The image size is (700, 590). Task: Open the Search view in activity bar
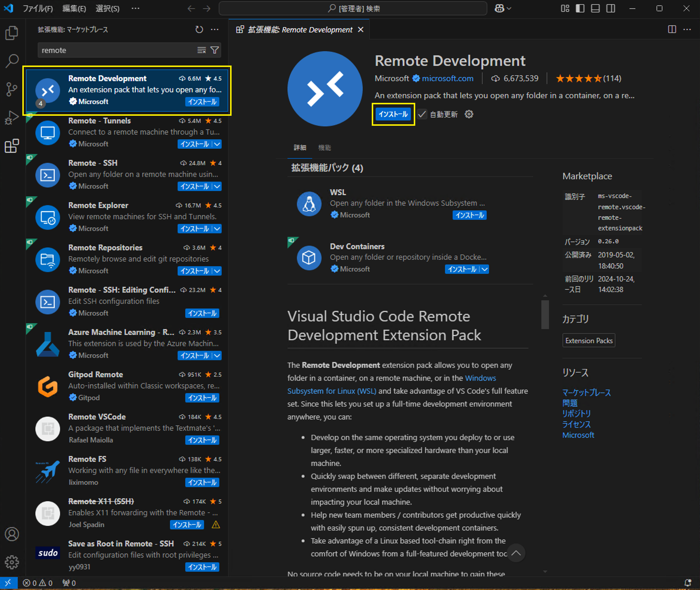pyautogui.click(x=12, y=61)
